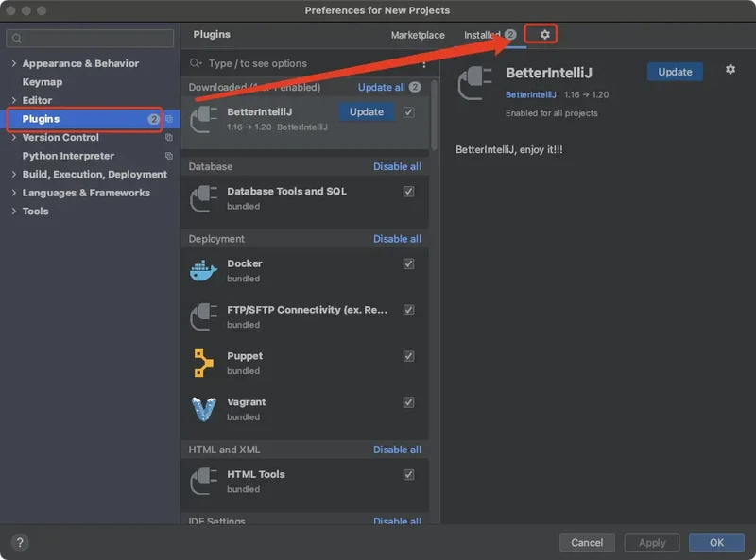Expand the Editor tree node

point(13,100)
